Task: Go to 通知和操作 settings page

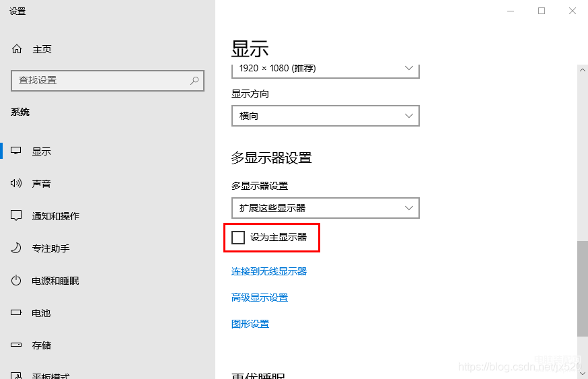Action: pyautogui.click(x=55, y=216)
